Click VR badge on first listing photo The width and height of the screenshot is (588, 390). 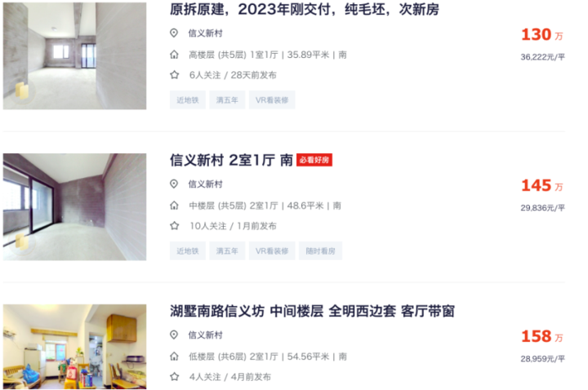coord(22,91)
